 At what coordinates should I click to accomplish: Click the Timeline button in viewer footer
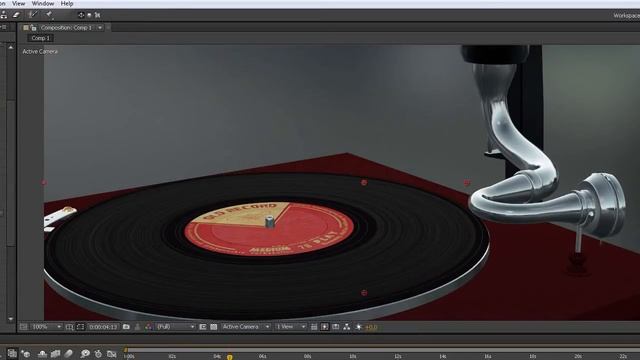coord(336,327)
